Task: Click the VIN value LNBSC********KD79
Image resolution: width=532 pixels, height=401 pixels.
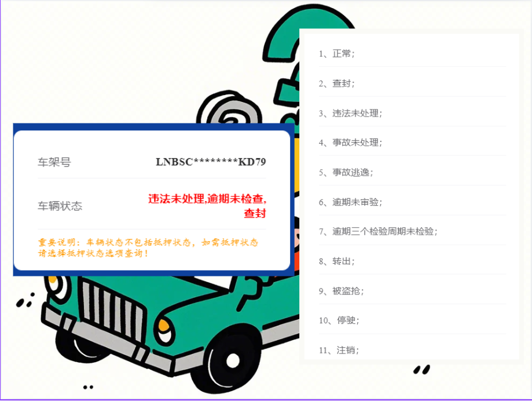Action: pyautogui.click(x=211, y=162)
